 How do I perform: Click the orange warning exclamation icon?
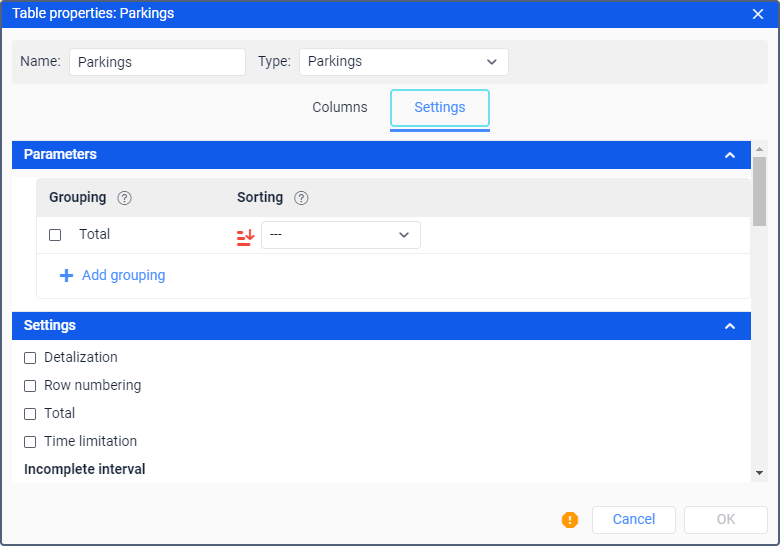(570, 520)
